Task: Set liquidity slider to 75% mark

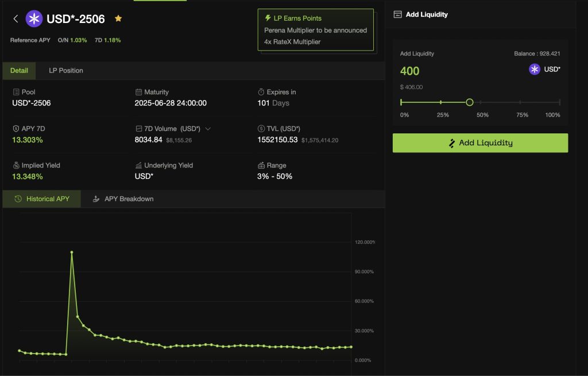Action: pyautogui.click(x=520, y=102)
